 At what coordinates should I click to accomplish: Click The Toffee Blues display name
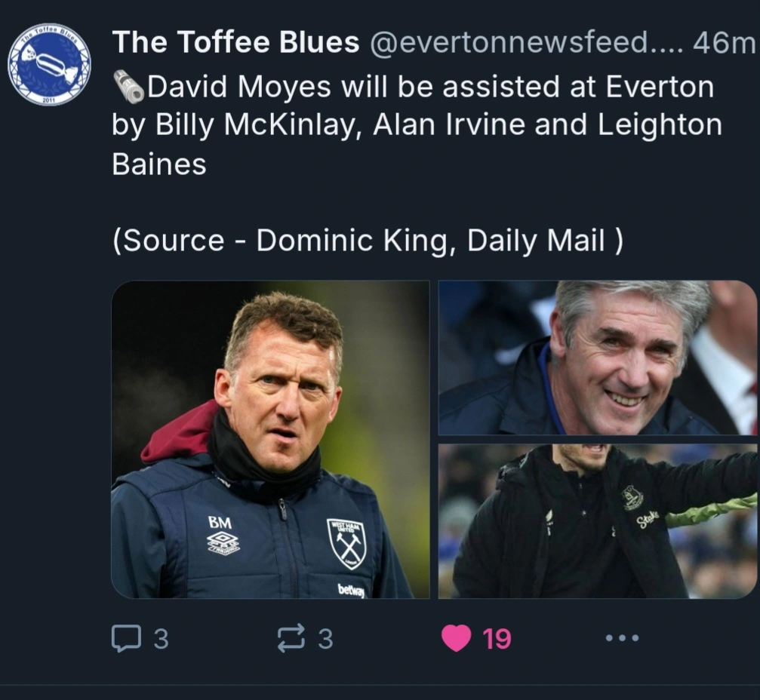click(235, 44)
